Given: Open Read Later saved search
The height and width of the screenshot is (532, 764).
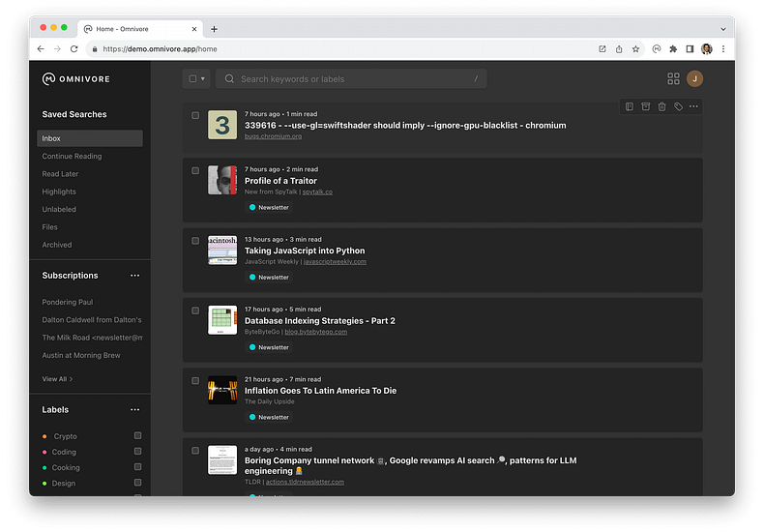Looking at the screenshot, I should click(60, 174).
